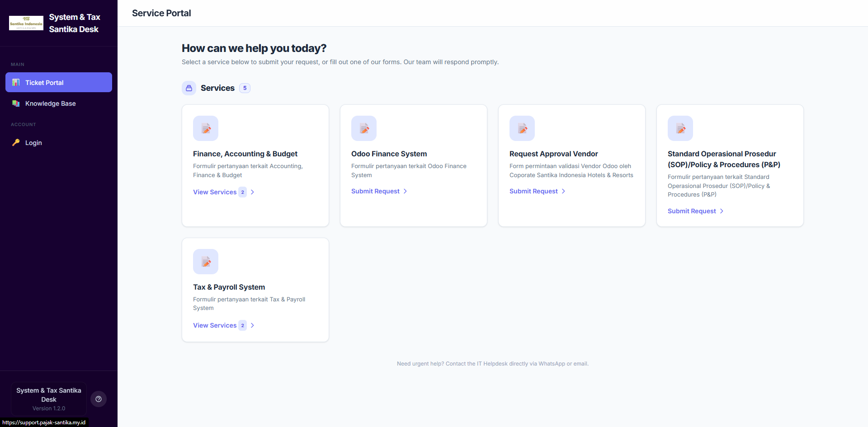Expand View Services under Finance, Accounting & Budget

click(x=215, y=192)
